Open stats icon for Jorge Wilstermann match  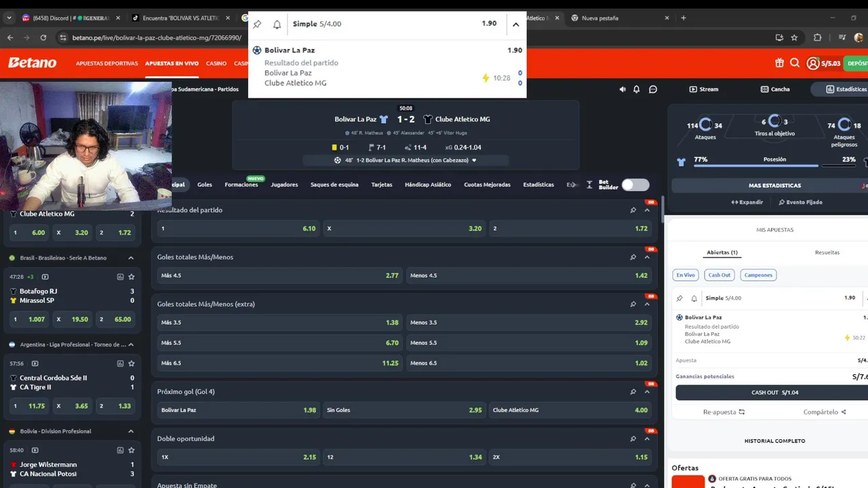click(120, 450)
